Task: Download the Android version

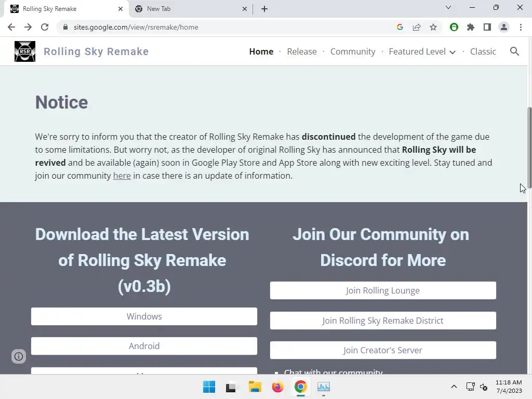Action: [x=144, y=346]
